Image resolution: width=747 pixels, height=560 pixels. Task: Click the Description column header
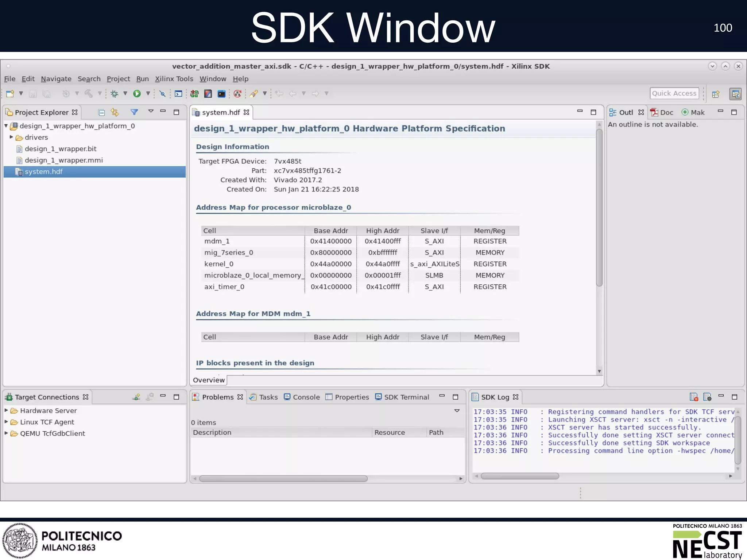(x=281, y=432)
